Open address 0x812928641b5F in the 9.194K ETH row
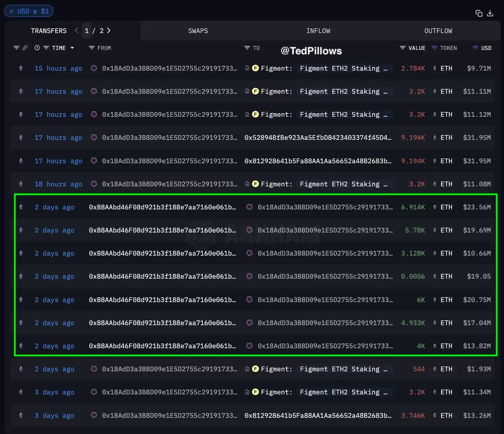The width and height of the screenshot is (504, 434). (318, 161)
